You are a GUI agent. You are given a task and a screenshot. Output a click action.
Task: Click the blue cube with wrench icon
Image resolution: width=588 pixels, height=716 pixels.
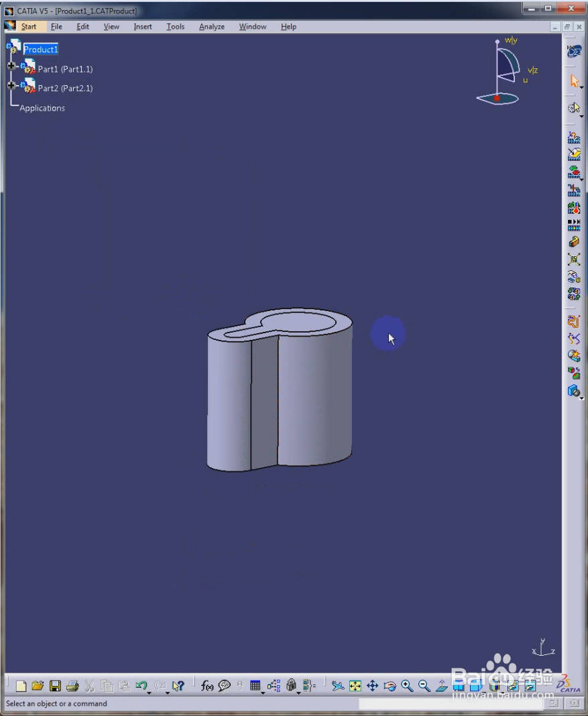573,391
